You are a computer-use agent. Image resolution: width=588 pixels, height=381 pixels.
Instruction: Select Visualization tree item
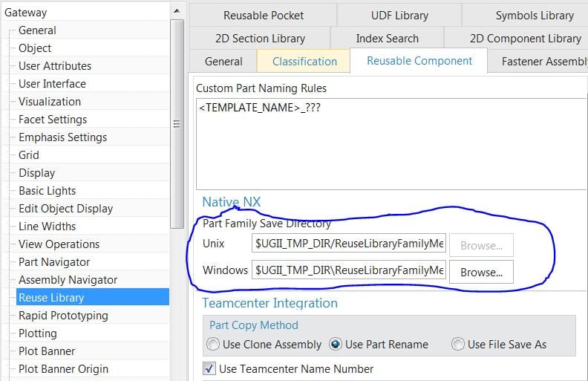(x=50, y=102)
